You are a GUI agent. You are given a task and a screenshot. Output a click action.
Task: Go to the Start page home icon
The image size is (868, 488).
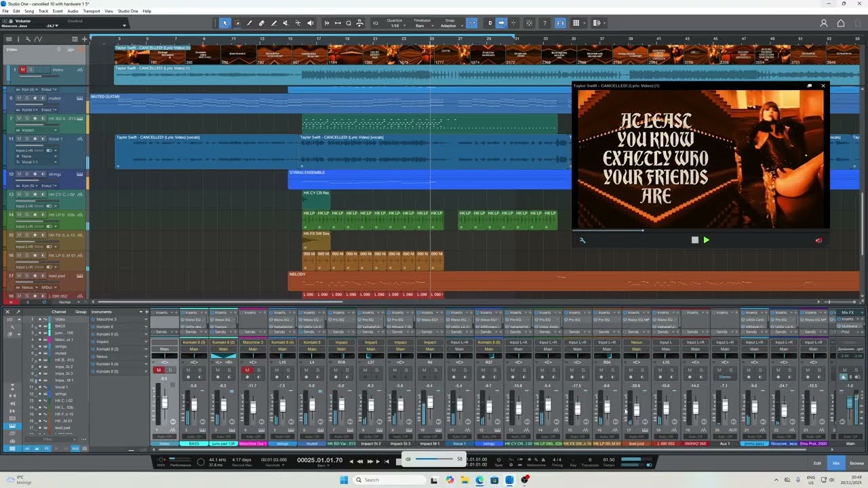(x=841, y=23)
